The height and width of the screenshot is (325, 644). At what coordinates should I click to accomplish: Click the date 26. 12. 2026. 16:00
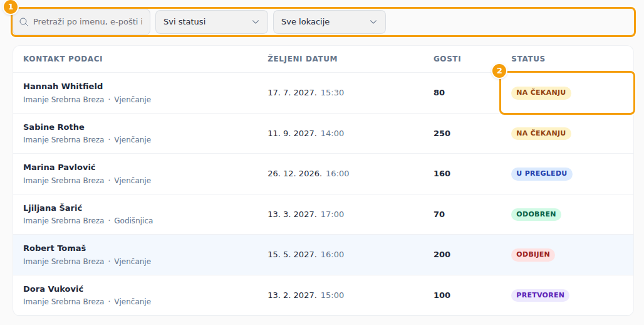click(x=308, y=174)
